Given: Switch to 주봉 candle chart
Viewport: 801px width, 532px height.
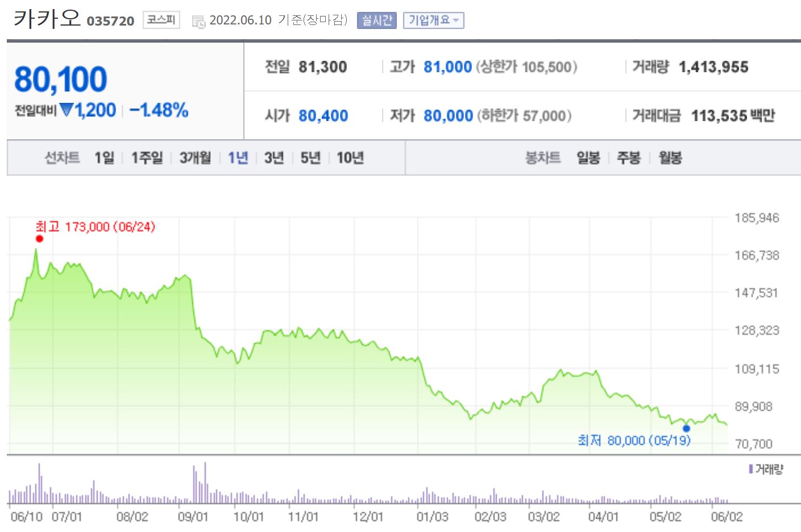Looking at the screenshot, I should [x=629, y=157].
